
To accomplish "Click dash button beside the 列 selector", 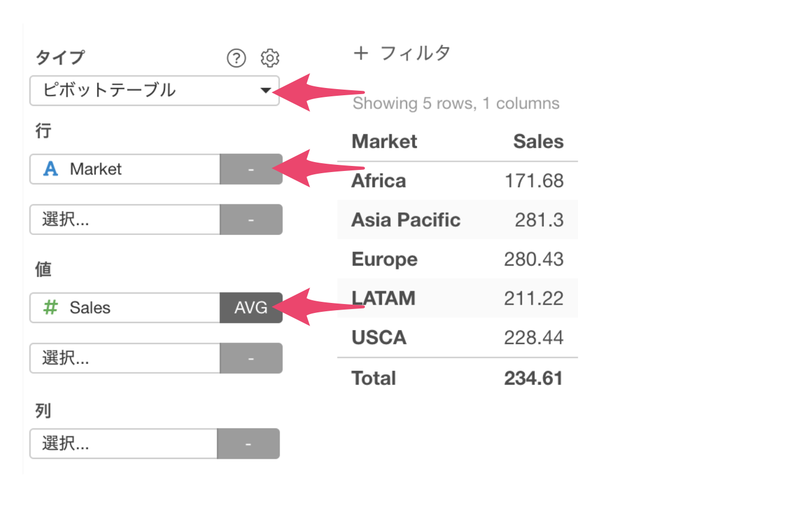I will [248, 444].
